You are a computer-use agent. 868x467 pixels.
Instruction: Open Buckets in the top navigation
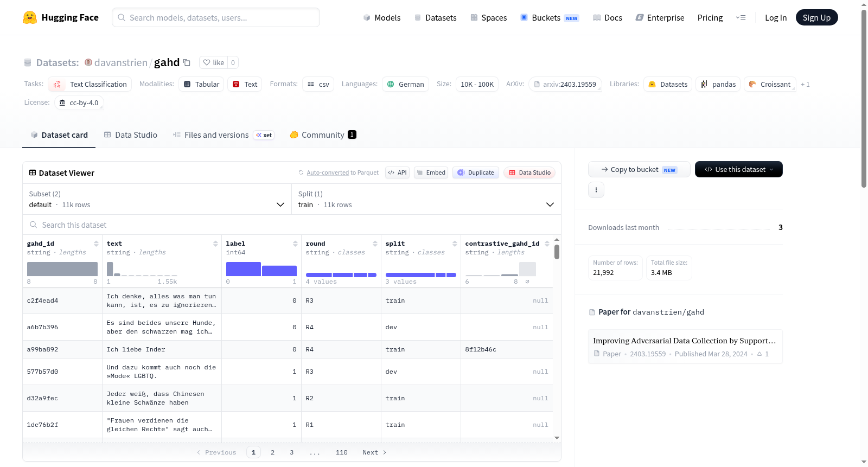point(550,17)
